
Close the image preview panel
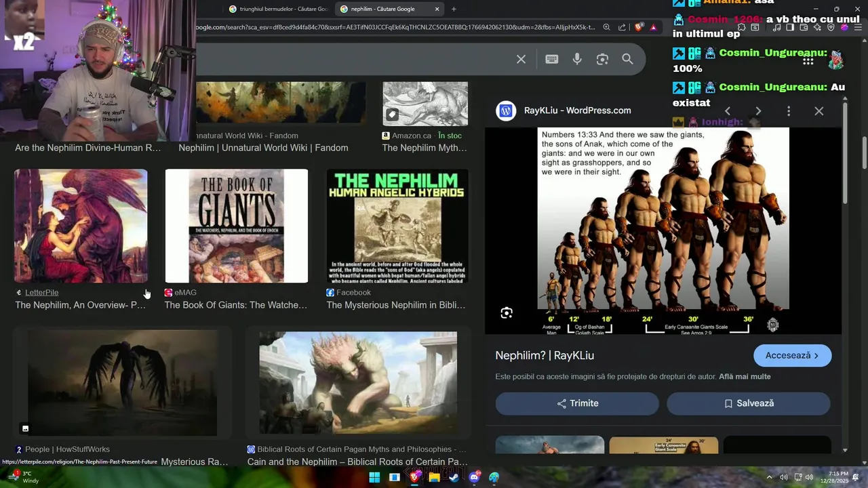(819, 111)
